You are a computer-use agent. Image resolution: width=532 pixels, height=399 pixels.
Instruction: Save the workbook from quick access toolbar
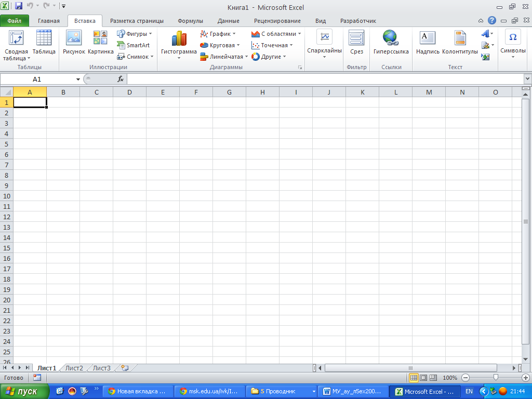tap(18, 6)
